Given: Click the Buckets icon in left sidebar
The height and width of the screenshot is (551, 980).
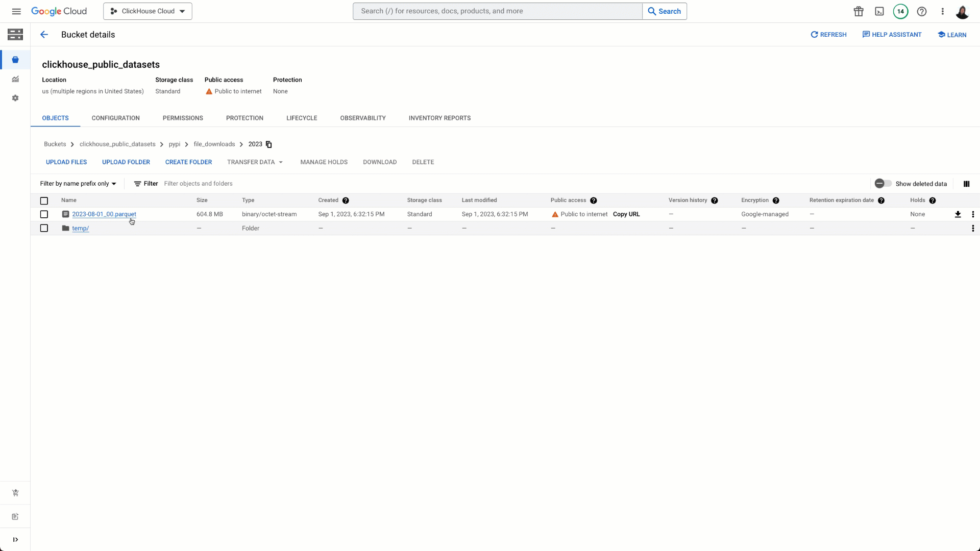Looking at the screenshot, I should (x=15, y=60).
